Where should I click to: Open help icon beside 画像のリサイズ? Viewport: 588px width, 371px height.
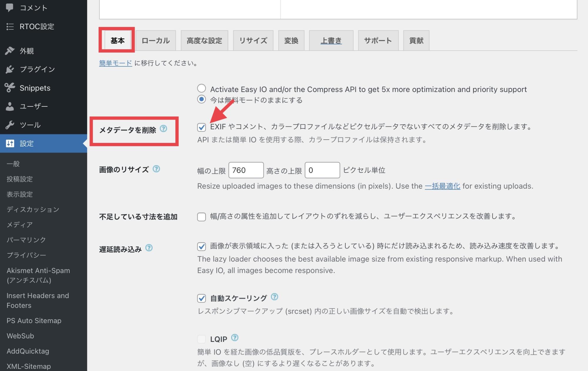tap(156, 169)
